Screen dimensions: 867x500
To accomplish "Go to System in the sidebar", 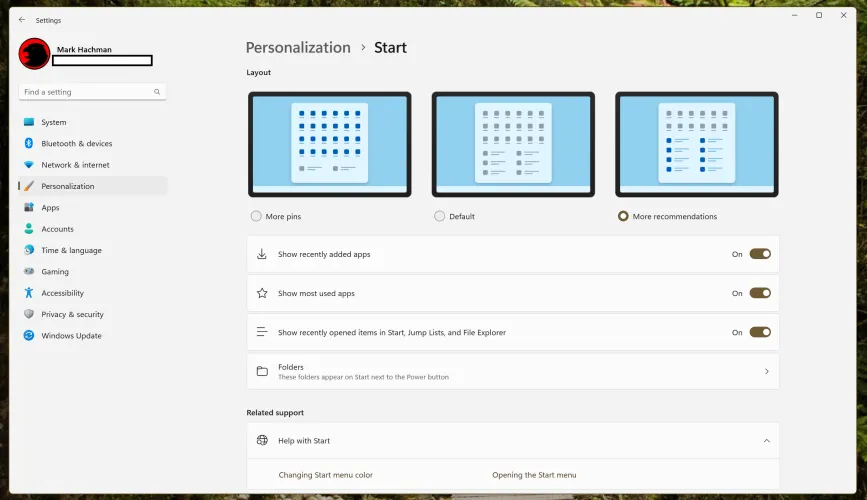I will coord(54,122).
